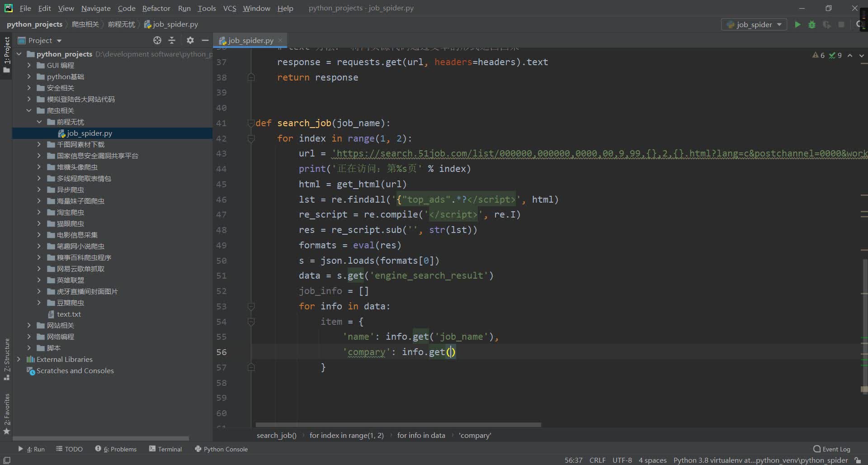The height and width of the screenshot is (465, 868).
Task: Jump to the next highlighted error arrow
Action: pyautogui.click(x=861, y=55)
